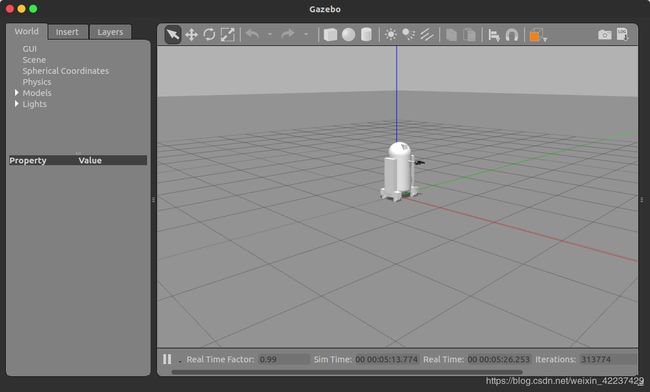Switch to the World tab
Image resolution: width=650 pixels, height=392 pixels.
(x=27, y=31)
